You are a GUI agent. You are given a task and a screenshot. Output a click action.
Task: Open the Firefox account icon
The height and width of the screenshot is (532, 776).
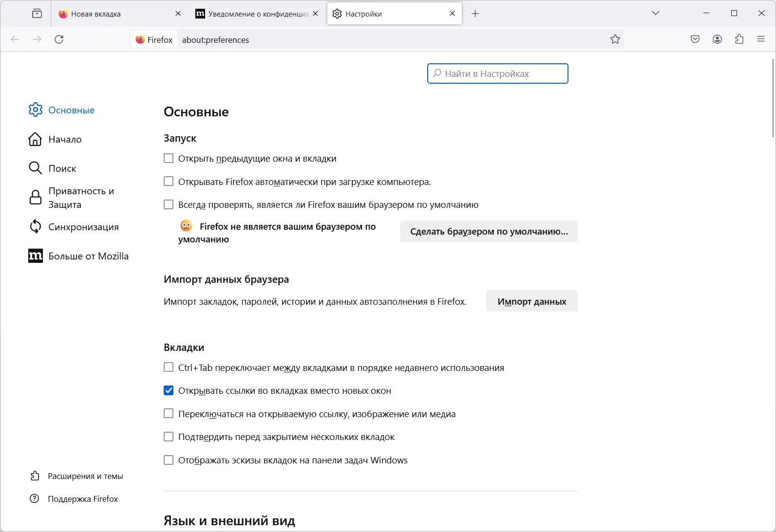(x=717, y=39)
